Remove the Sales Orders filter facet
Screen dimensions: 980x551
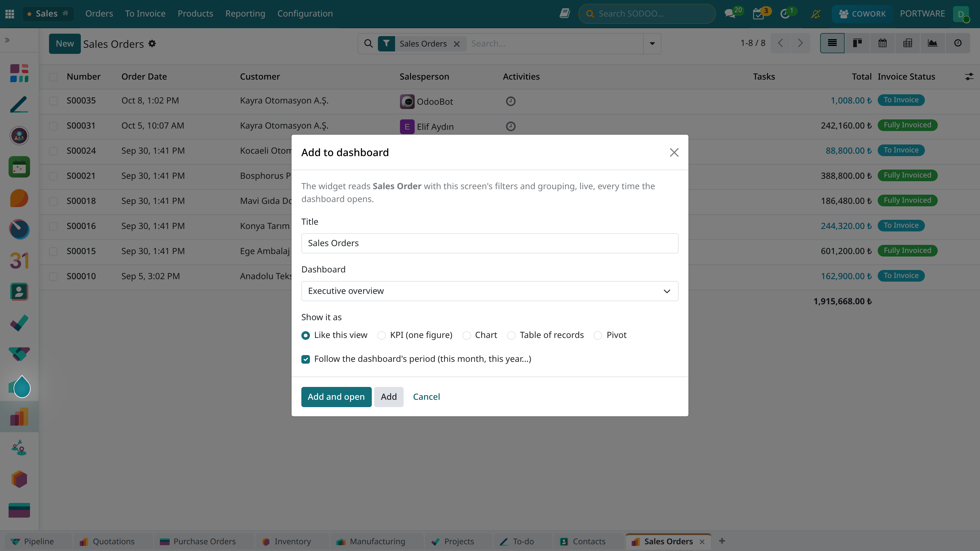457,44
